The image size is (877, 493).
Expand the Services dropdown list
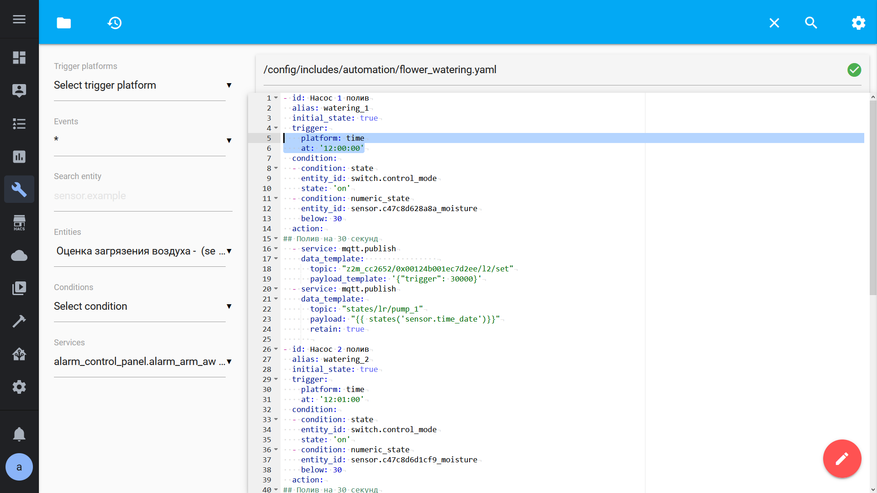[142, 362]
